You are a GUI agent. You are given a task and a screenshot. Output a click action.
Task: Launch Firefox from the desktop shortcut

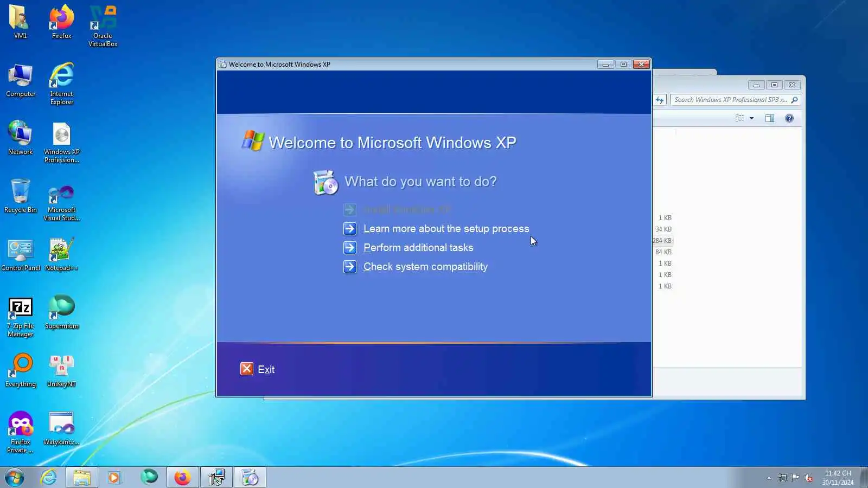pos(61,22)
